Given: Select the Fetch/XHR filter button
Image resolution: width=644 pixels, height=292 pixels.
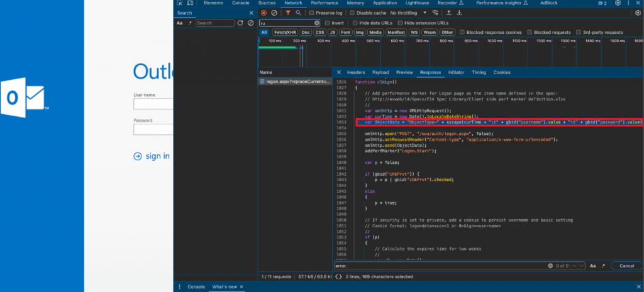Looking at the screenshot, I should coord(286,33).
